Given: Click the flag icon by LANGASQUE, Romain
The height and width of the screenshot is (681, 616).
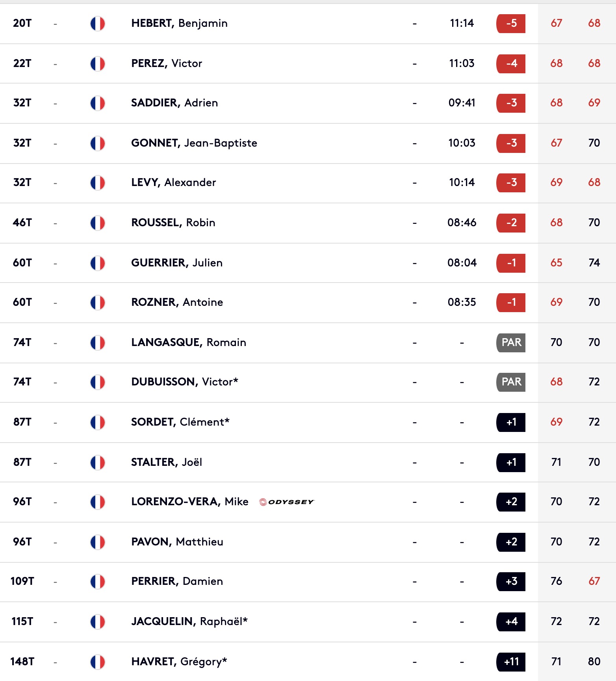Looking at the screenshot, I should pyautogui.click(x=98, y=343).
